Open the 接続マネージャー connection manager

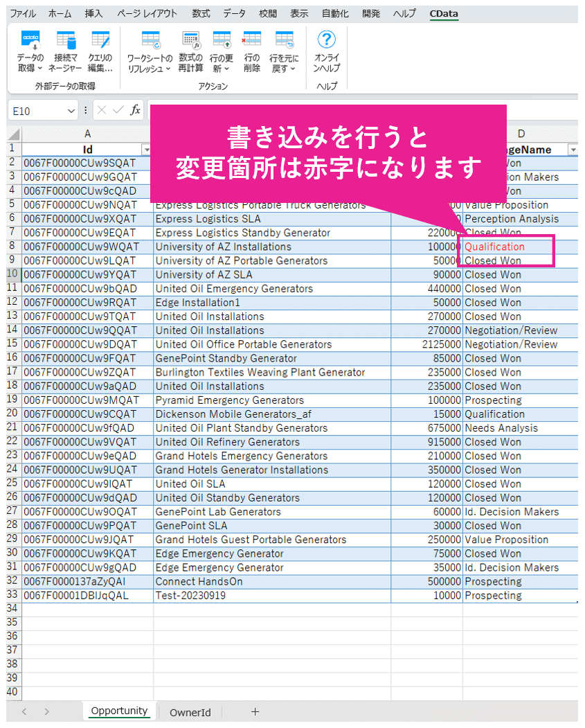pos(65,51)
